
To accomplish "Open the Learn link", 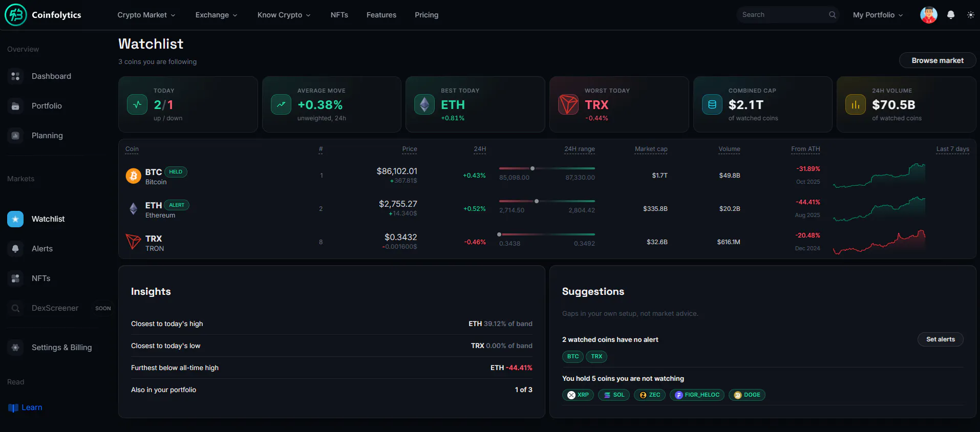I will (x=32, y=408).
